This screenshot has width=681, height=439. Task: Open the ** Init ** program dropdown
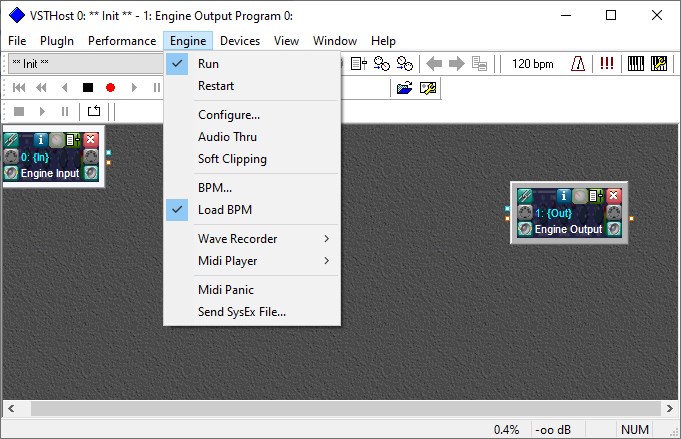click(86, 64)
